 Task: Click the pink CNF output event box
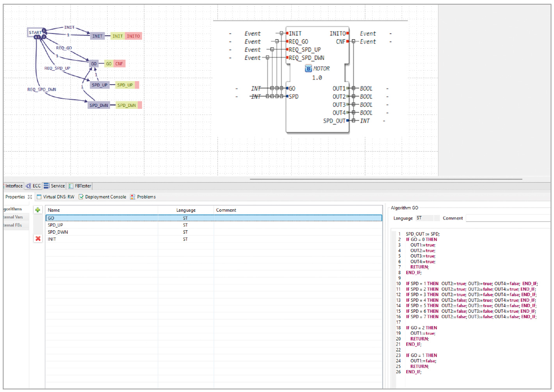pos(119,64)
